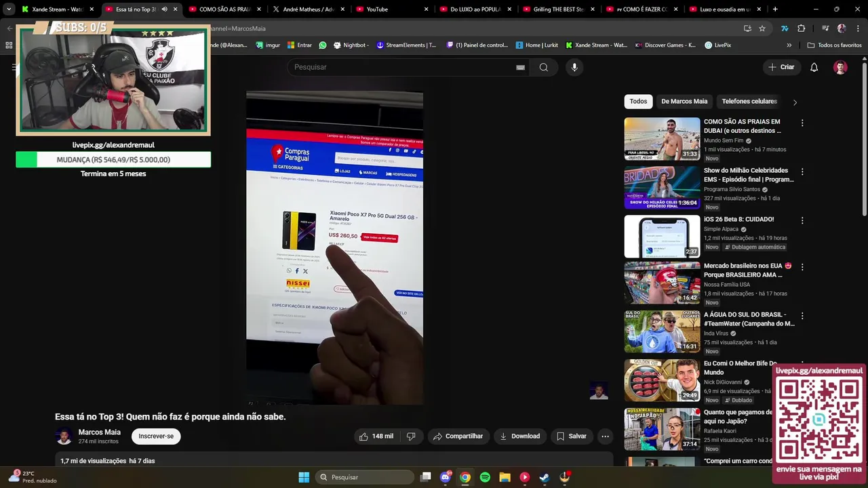Click the Windows taskbar search box
The height and width of the screenshot is (488, 868).
pyautogui.click(x=365, y=477)
